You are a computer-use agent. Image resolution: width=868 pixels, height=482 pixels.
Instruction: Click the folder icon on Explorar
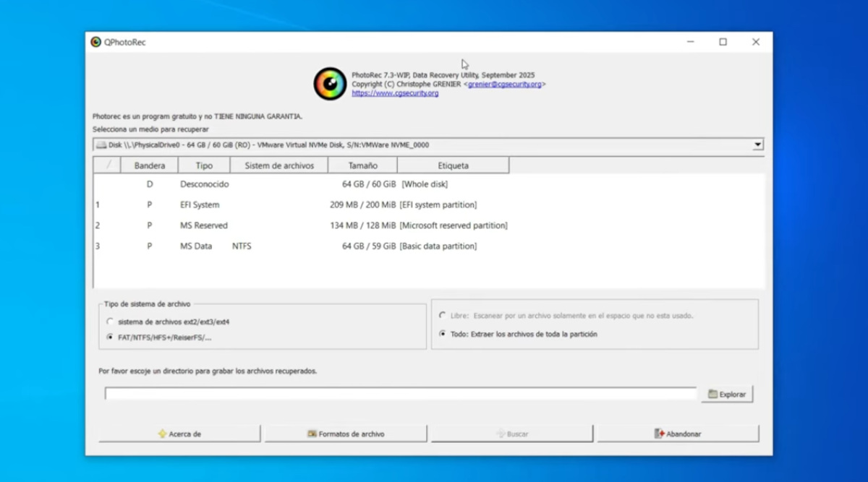click(x=712, y=395)
